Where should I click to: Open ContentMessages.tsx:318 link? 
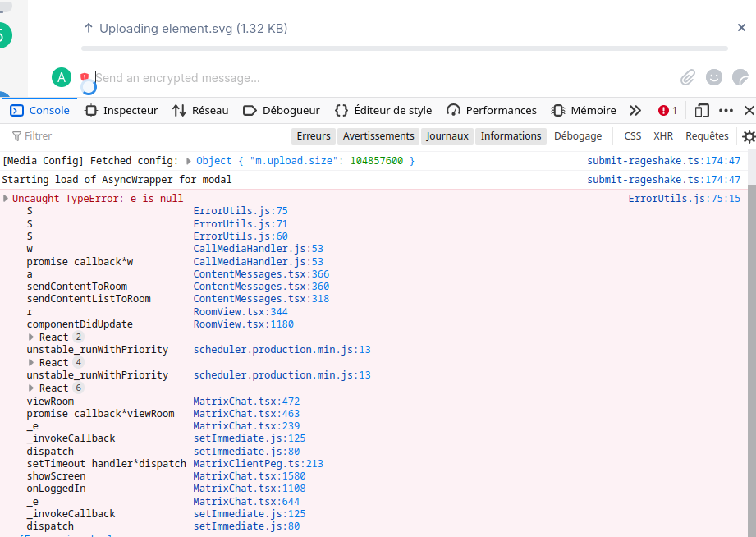coord(261,299)
